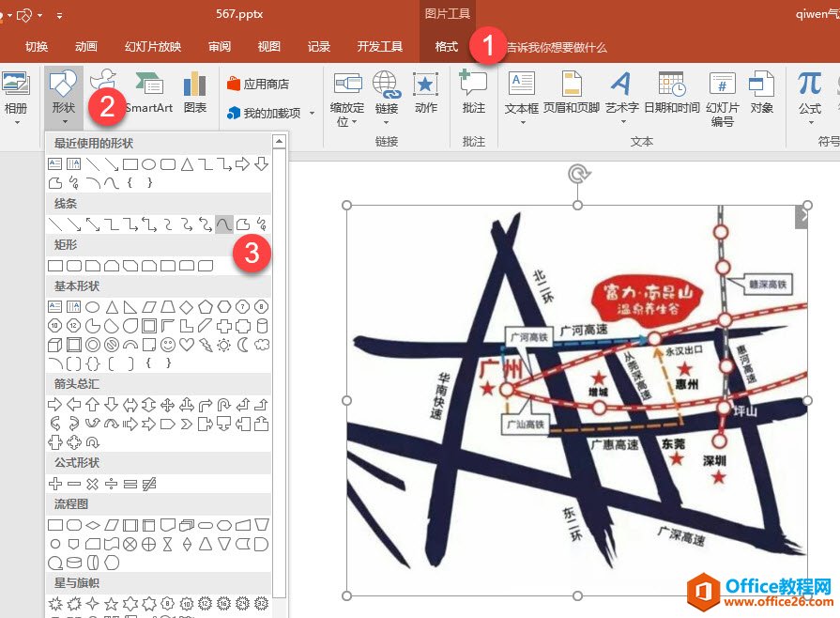The image size is (840, 618).
Task: Select the diamond shape in 基本形状
Action: (187, 307)
